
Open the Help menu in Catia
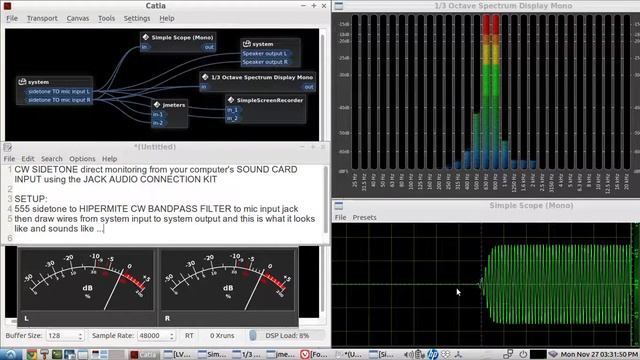click(x=167, y=18)
